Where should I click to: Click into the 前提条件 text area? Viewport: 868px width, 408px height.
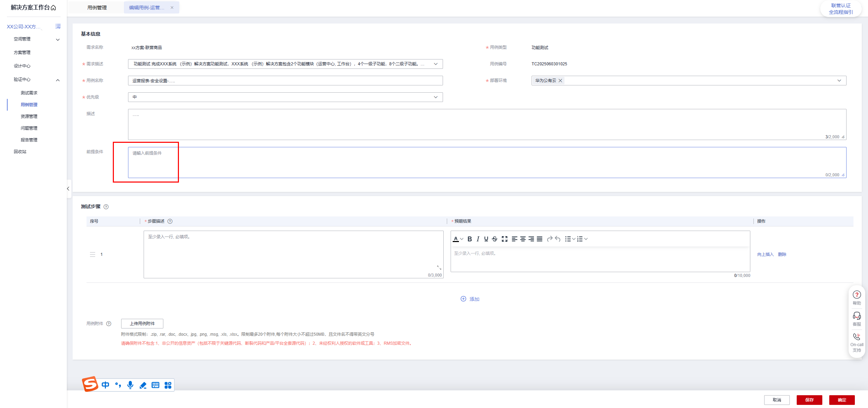click(487, 163)
